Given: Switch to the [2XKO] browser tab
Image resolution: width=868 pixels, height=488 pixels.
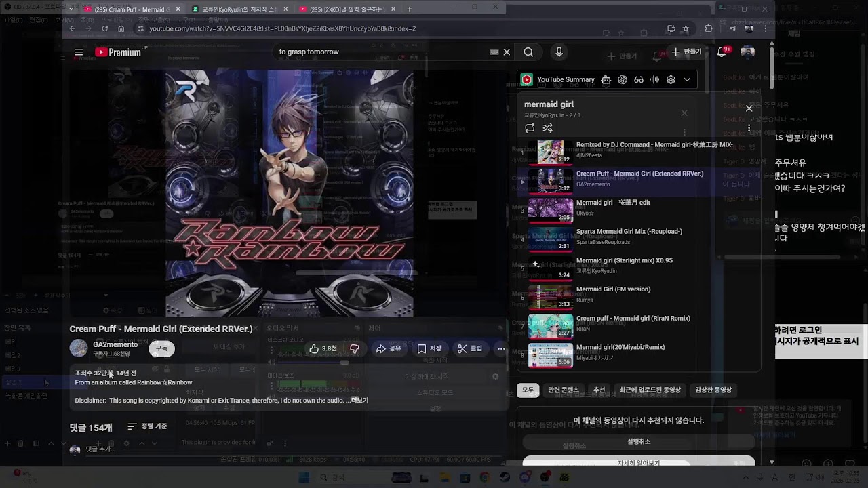Looking at the screenshot, I should (x=346, y=9).
